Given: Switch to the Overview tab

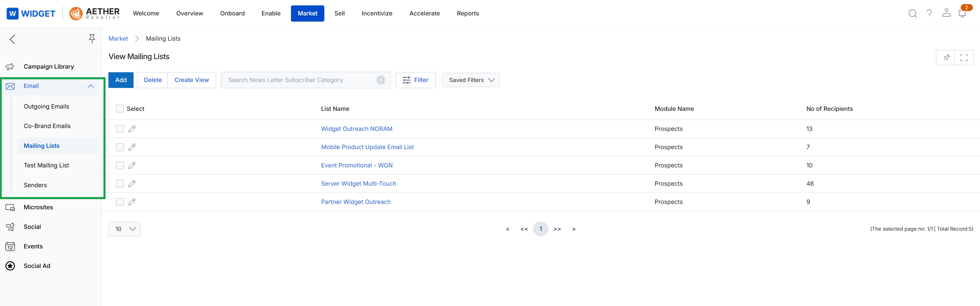Looking at the screenshot, I should click(190, 14).
